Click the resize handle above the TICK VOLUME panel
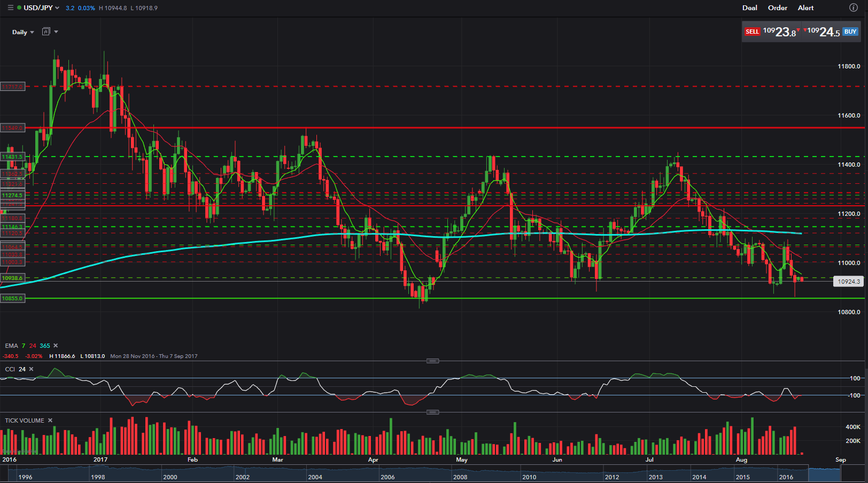The width and height of the screenshot is (868, 483). tap(433, 412)
